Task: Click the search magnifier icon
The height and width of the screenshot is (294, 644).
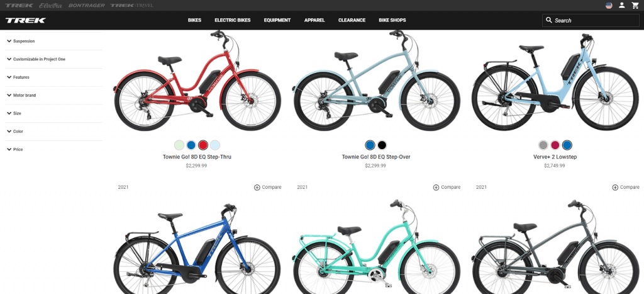Action: (548, 20)
